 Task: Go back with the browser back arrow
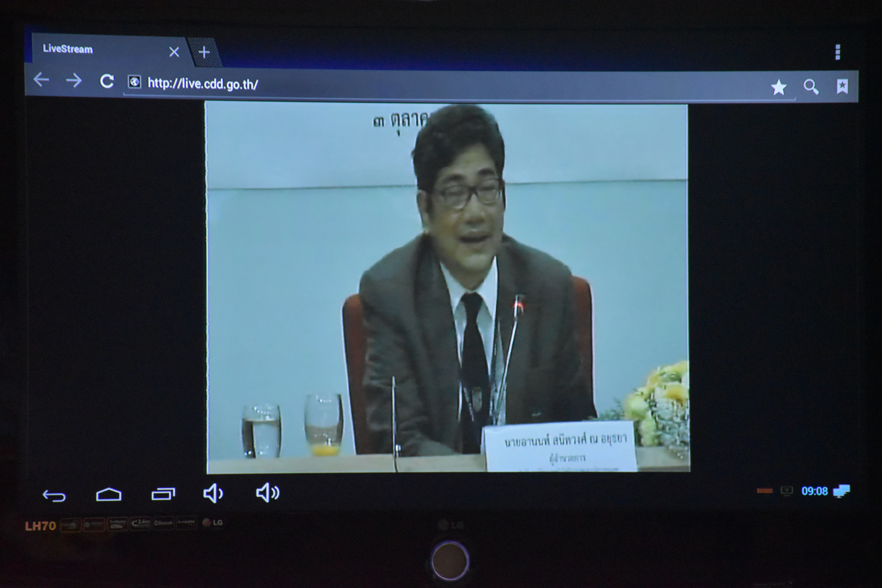click(41, 80)
